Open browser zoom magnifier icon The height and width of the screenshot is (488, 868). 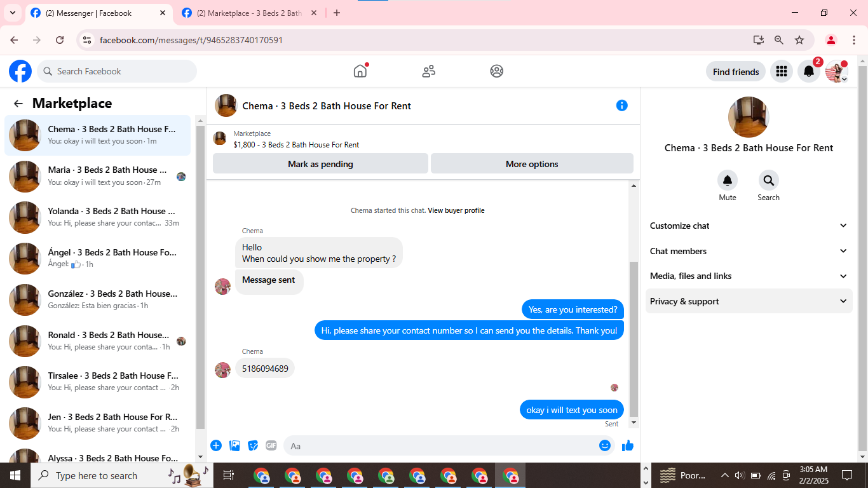[779, 40]
